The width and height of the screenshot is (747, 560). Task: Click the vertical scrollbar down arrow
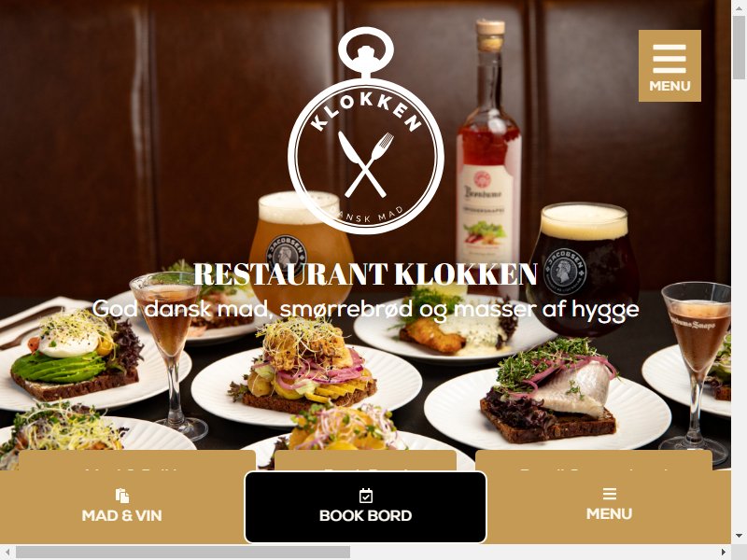coord(739,536)
